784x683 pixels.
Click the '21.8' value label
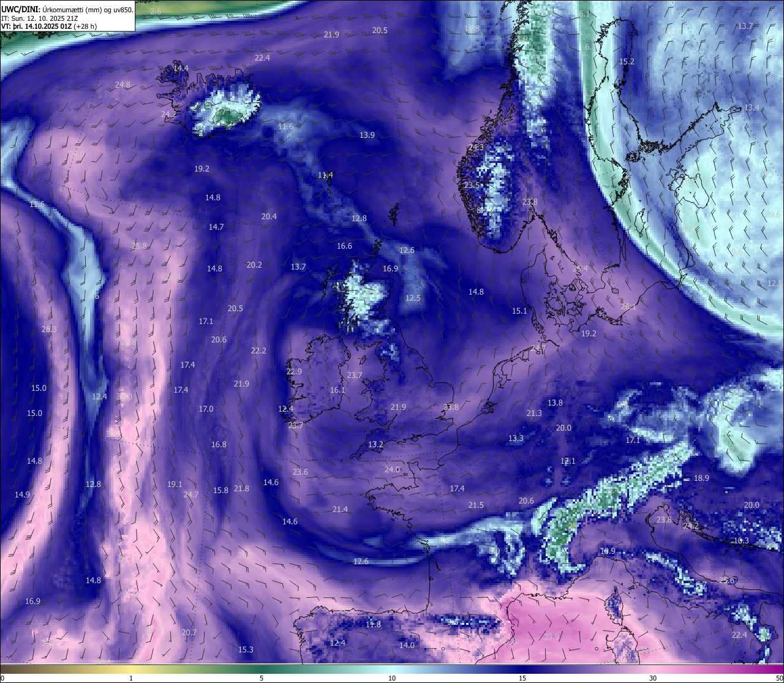241,488
